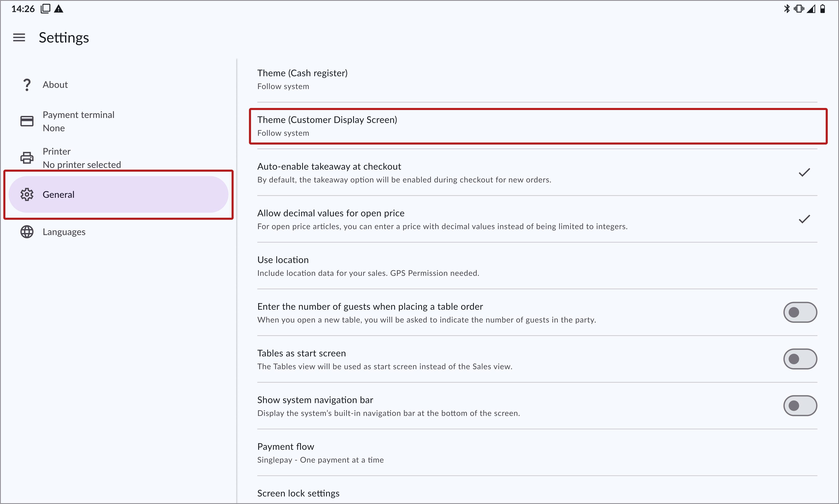Image resolution: width=839 pixels, height=504 pixels.
Task: Open the About settings section
Action: click(x=118, y=85)
